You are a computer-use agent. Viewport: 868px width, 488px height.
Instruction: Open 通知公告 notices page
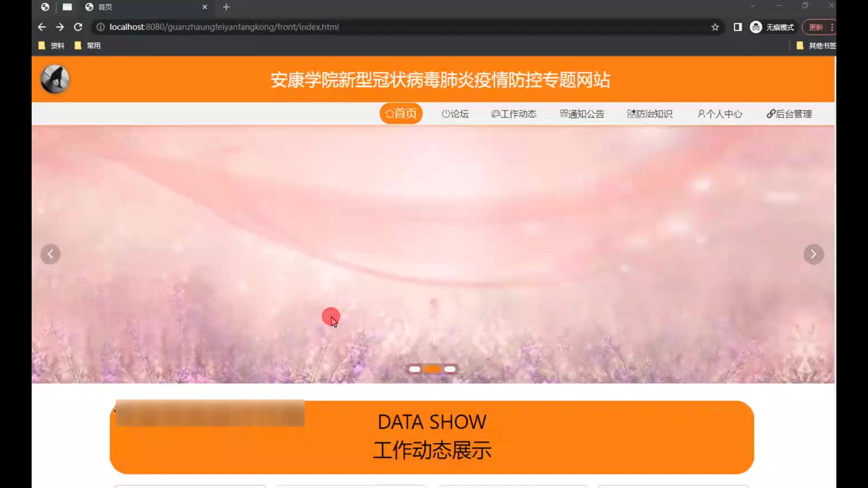[582, 114]
